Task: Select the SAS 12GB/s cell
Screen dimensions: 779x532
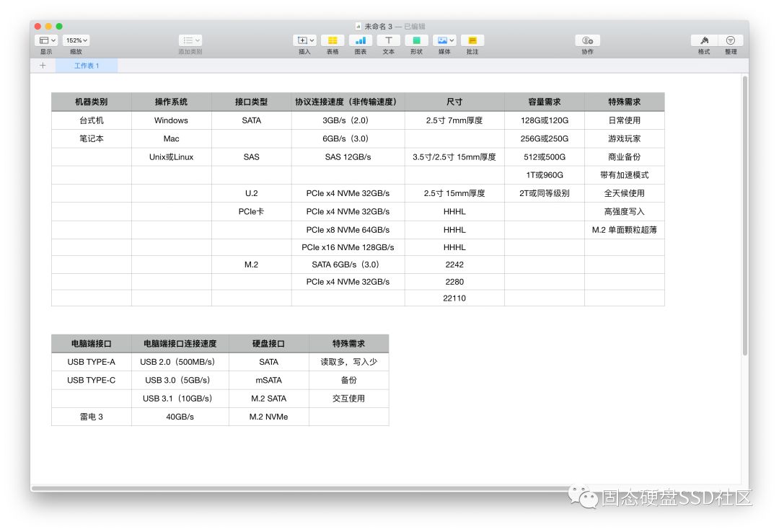Action: click(x=348, y=157)
